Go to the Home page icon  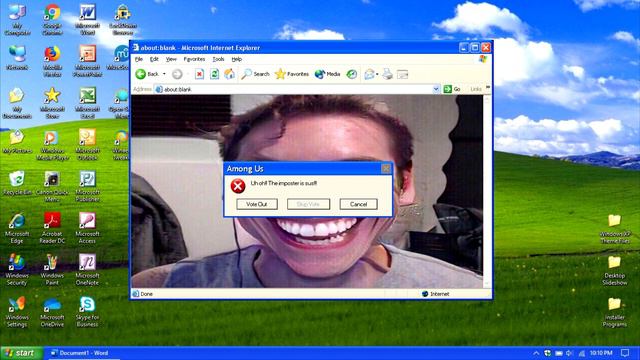pos(229,74)
